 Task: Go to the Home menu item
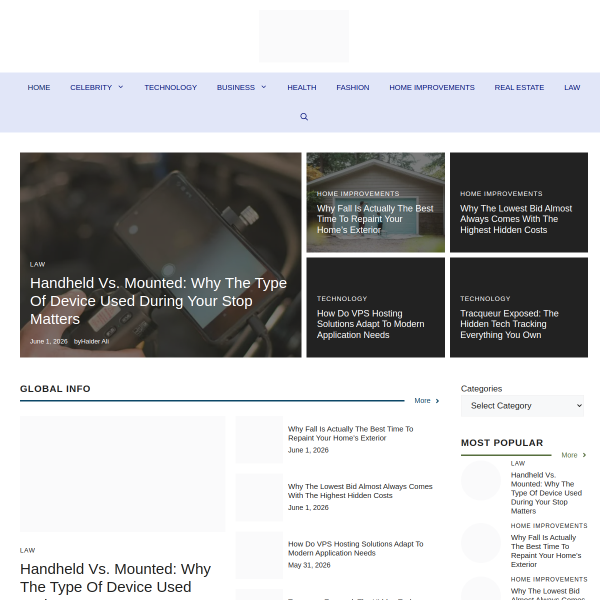(x=39, y=88)
